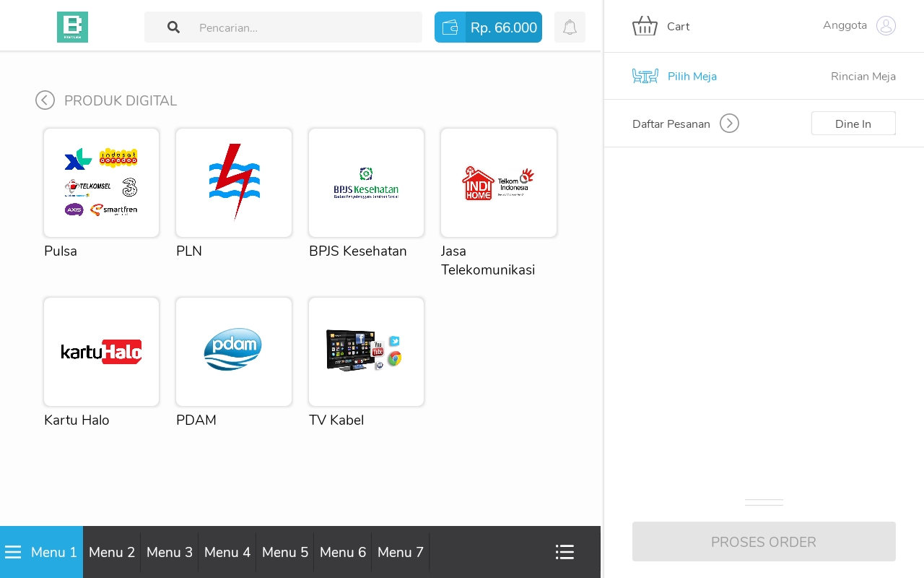Open the hamburger menu icon beside Menu 1
This screenshot has width=924, height=578.
coord(13,552)
